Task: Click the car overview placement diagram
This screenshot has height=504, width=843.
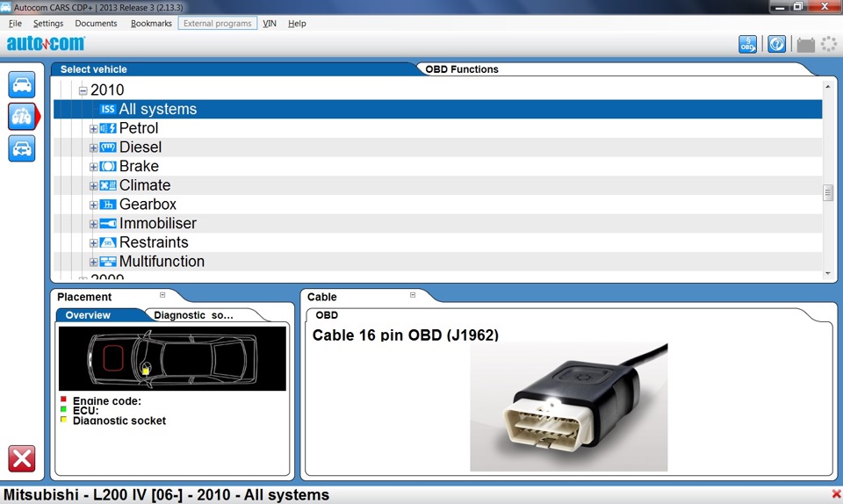Action: click(172, 358)
